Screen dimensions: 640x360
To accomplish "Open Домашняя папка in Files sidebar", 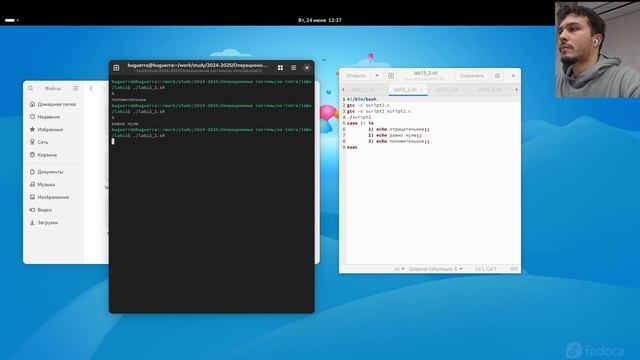I will [x=53, y=104].
